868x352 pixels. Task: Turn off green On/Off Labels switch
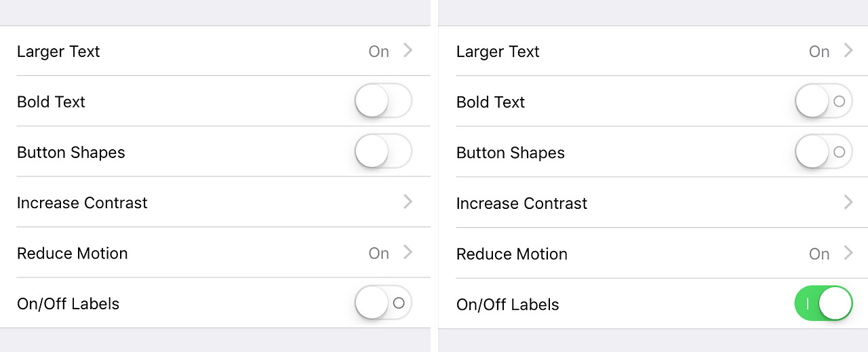[x=823, y=303]
